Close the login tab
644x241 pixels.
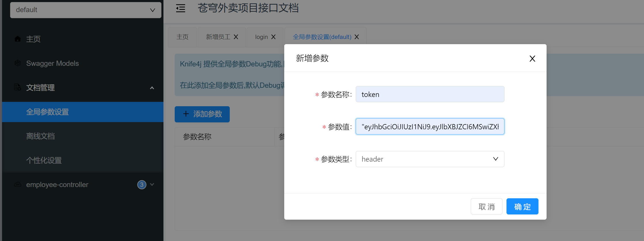pyautogui.click(x=273, y=37)
